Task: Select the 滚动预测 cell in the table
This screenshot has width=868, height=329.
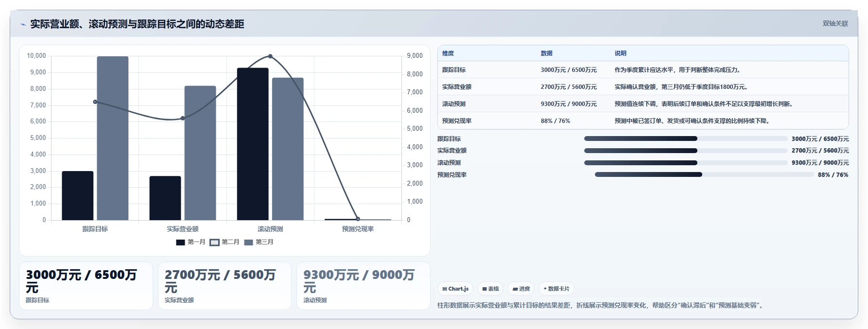Action: [454, 104]
